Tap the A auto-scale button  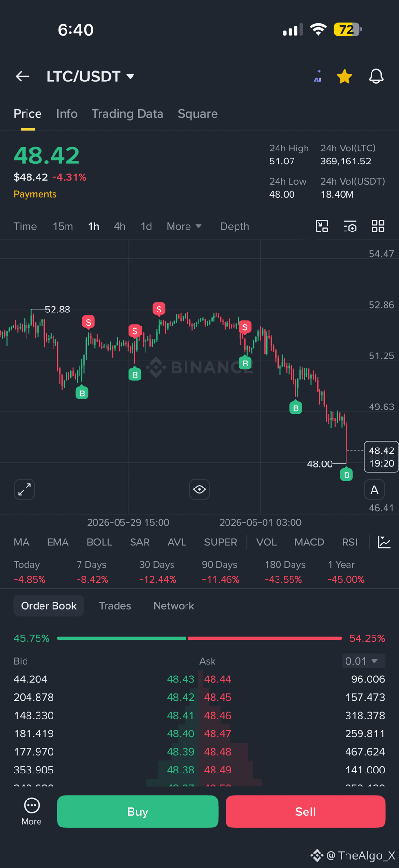374,490
